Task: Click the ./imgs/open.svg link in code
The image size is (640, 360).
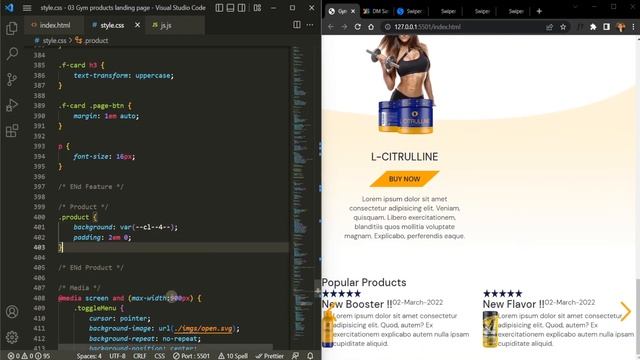Action: pos(203,329)
